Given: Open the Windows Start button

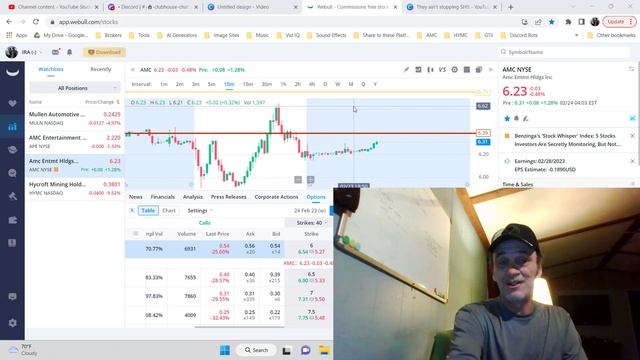Looking at the screenshot, I should pyautogui.click(x=225, y=350).
